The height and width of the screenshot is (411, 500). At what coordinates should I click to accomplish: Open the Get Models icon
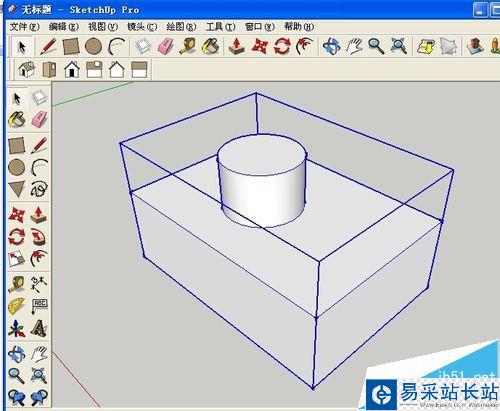426,46
